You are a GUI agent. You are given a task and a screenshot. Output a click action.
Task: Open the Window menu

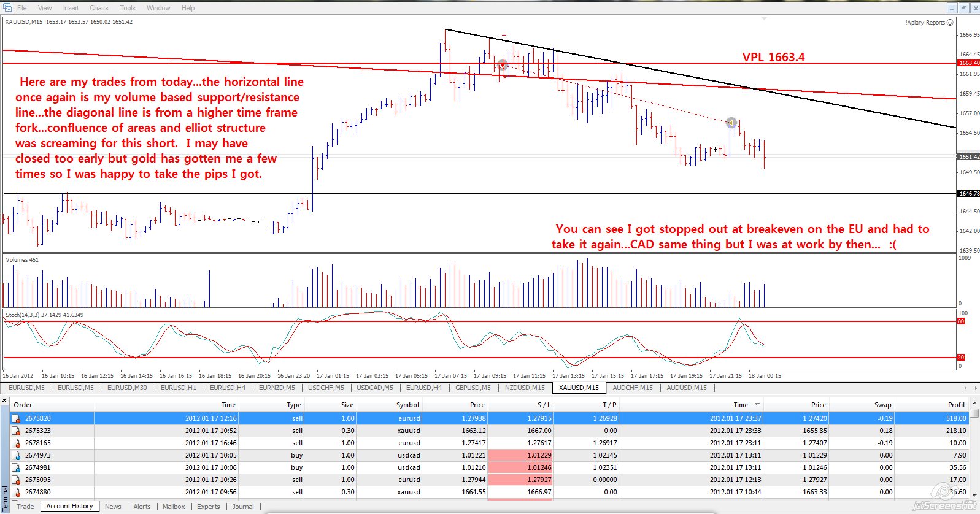tap(158, 8)
